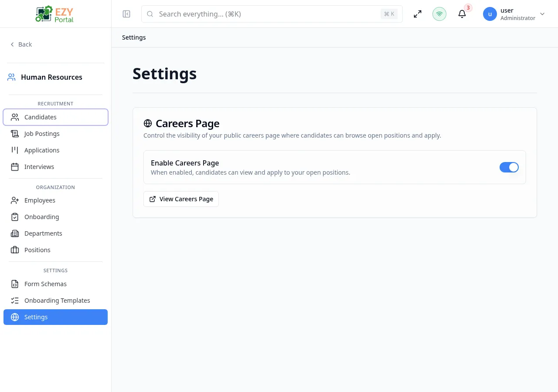
Task: Open the Candidates menu item
Action: pyautogui.click(x=55, y=117)
